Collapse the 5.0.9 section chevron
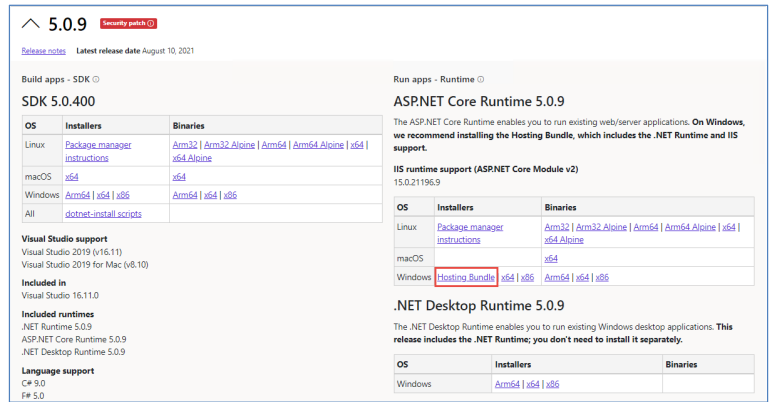Screen dimensions: 773x402 click(x=31, y=24)
